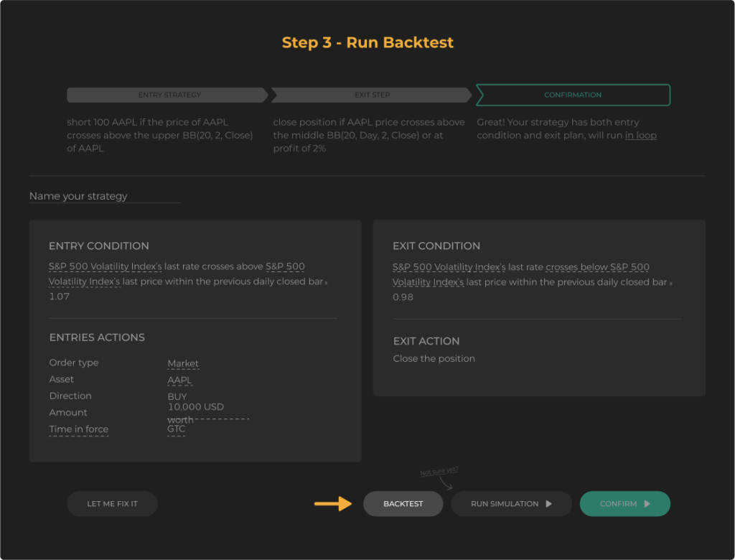Screen dimensions: 735x560
Task: Click the 'Time in force' label link
Action: [78, 429]
